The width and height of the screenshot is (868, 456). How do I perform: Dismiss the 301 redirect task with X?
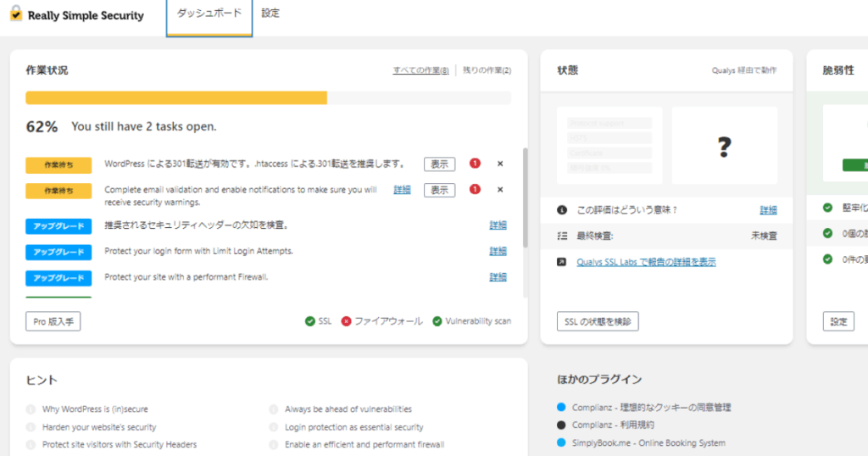[500, 164]
